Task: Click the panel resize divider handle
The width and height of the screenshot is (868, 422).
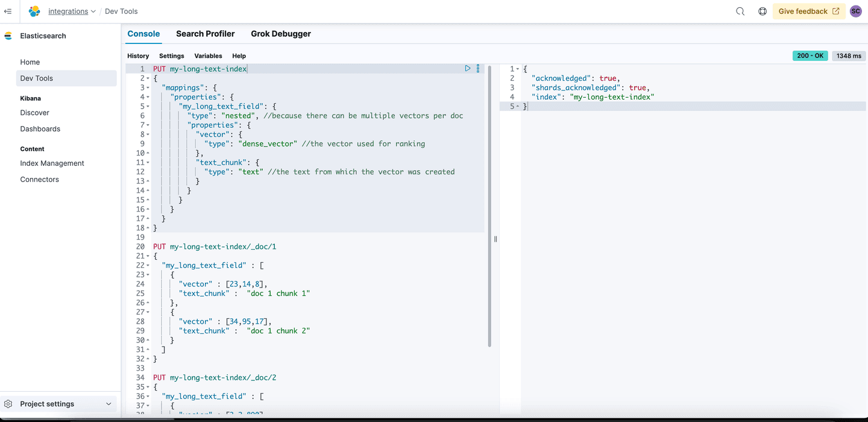Action: pyautogui.click(x=495, y=239)
